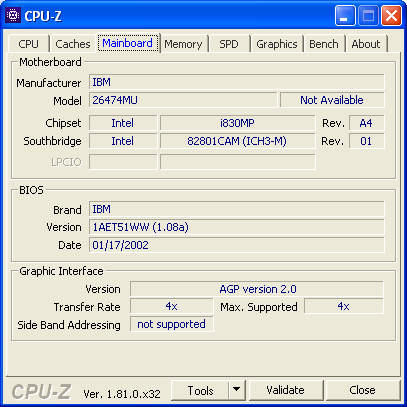
Task: Close CPU-Z using the title bar X
Action: [x=391, y=16]
